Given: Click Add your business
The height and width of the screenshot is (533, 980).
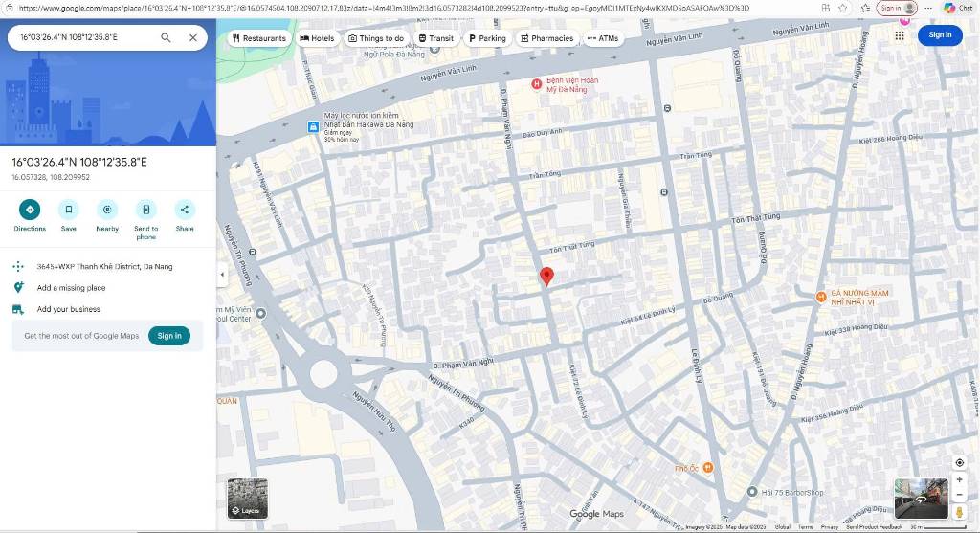Looking at the screenshot, I should pos(68,309).
